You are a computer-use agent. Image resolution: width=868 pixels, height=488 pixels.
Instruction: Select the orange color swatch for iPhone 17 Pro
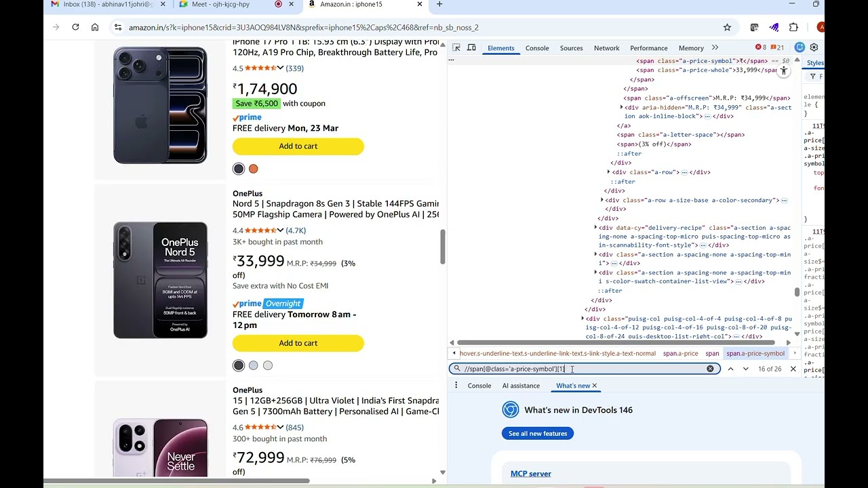(x=253, y=169)
